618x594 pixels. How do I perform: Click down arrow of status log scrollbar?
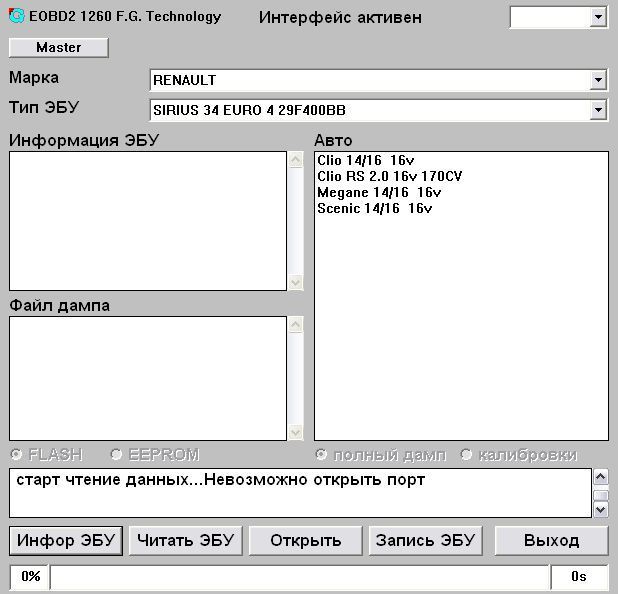coord(601,509)
